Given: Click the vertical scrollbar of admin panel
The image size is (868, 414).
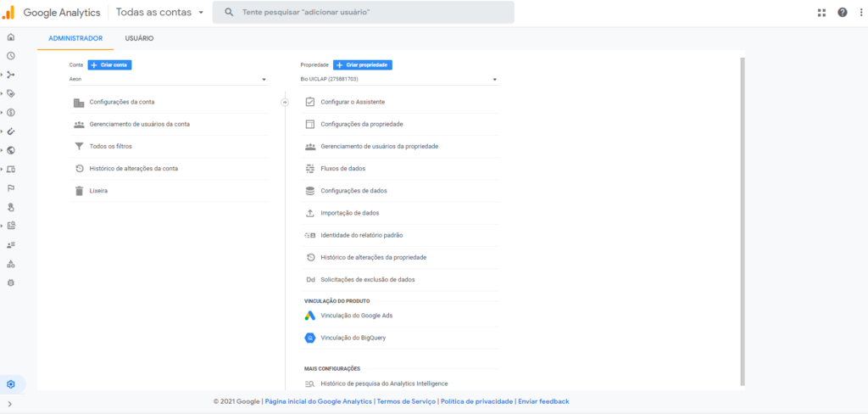Looking at the screenshot, I should (x=743, y=221).
